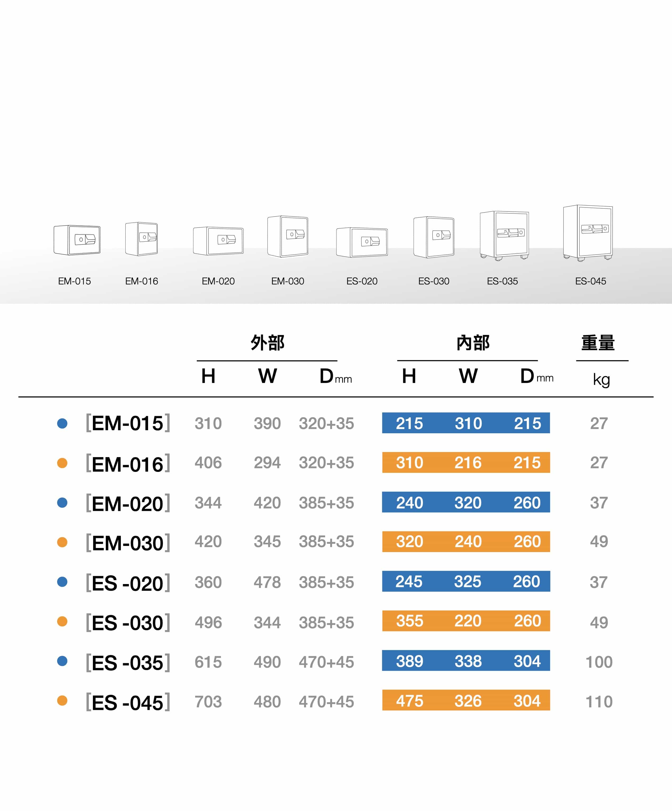Click the ES-020 safe illustration
The image size is (672, 811).
362,242
